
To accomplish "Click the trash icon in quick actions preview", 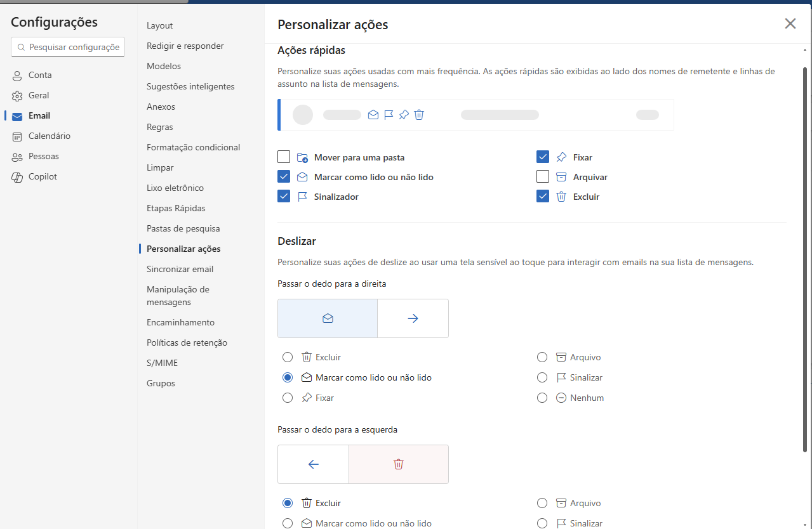I will [x=419, y=115].
